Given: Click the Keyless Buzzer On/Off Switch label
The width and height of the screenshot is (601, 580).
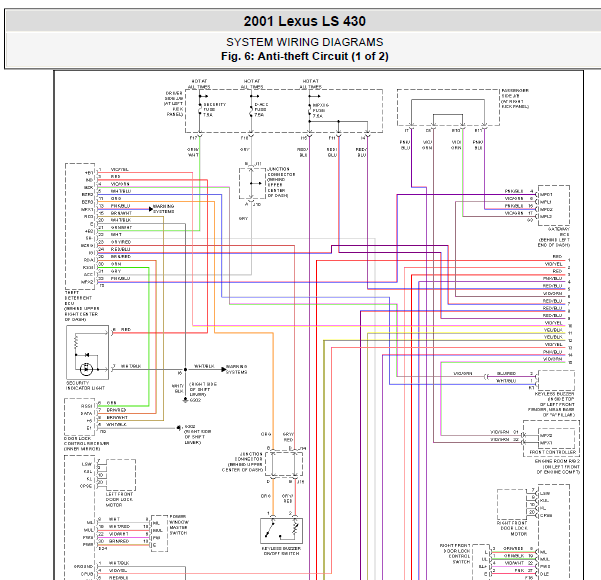Looking at the screenshot, I should [281, 551].
